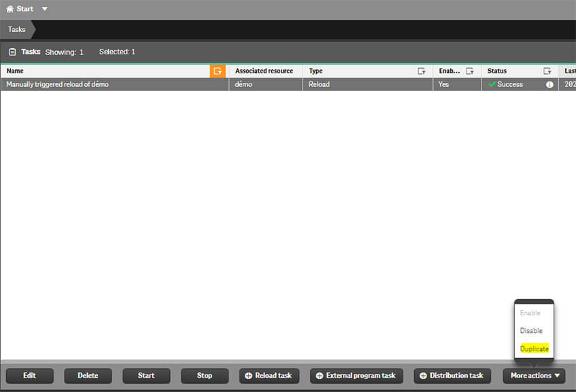576x392 pixels.
Task: Toggle the More actions dropdown
Action: click(534, 376)
